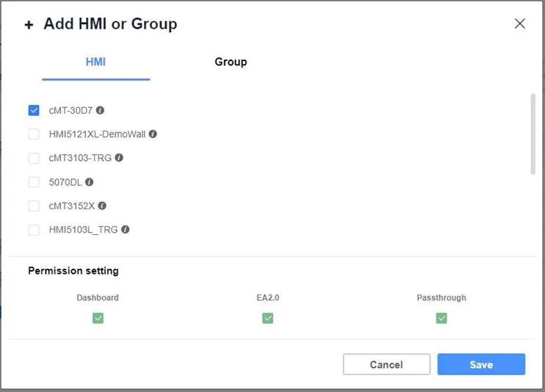Click the Dashboard permission label
This screenshot has height=392, width=545.
point(98,297)
